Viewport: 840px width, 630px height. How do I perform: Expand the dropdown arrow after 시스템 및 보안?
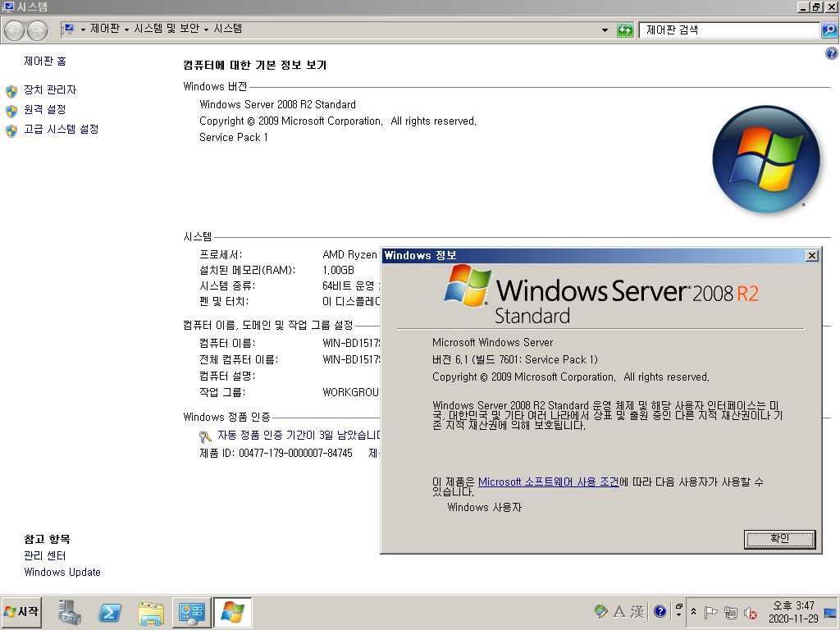pos(206,30)
